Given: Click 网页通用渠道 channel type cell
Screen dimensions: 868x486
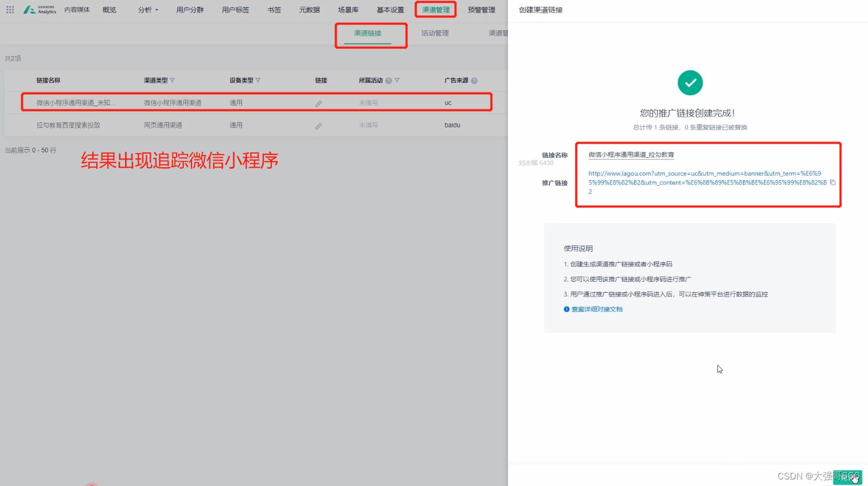Looking at the screenshot, I should [163, 125].
